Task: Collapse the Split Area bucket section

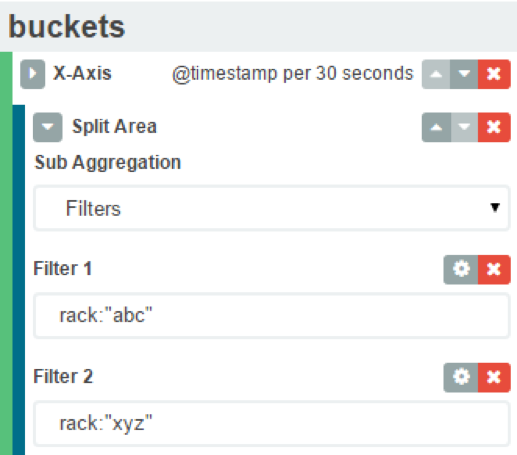Action: pos(48,127)
